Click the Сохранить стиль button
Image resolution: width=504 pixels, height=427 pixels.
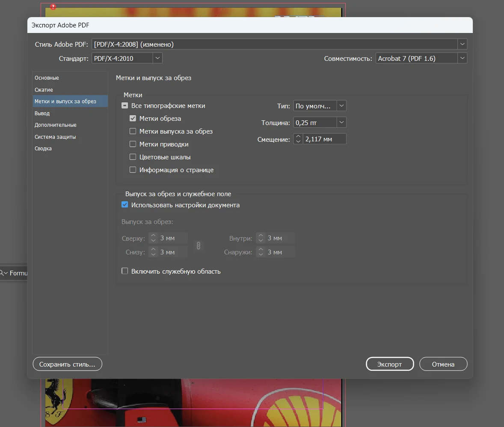(68, 364)
